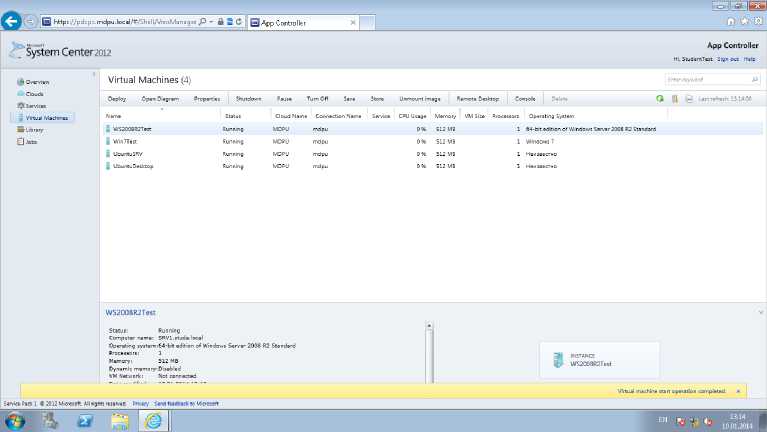Launch PowerShell from the taskbar
Viewport: 767px width, 432px height.
pyautogui.click(x=85, y=421)
